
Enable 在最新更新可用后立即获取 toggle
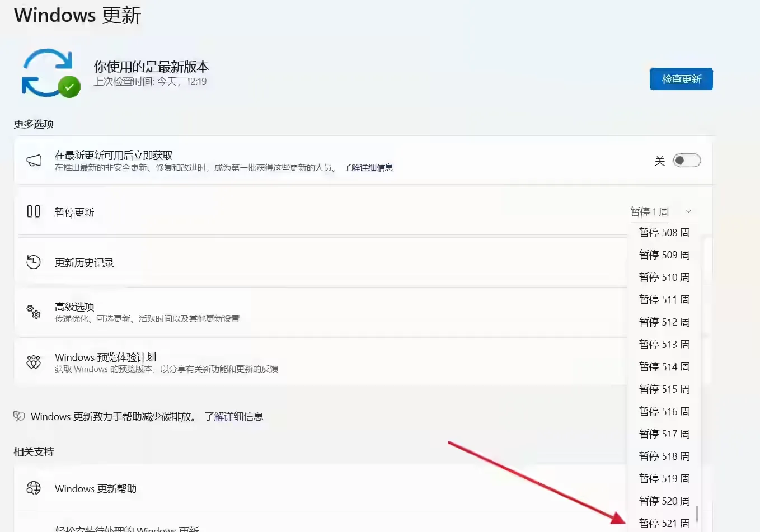coord(687,161)
